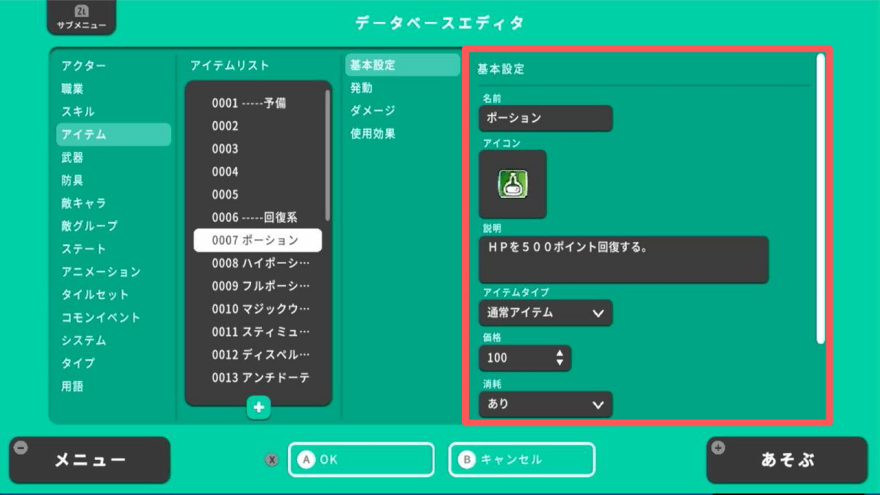Select item 0004 in the list
This screenshot has width=880, height=495.
point(258,172)
